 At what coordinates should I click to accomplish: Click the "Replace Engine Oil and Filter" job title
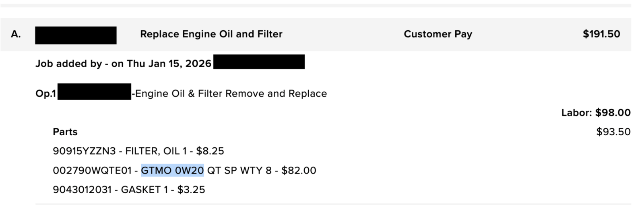[211, 34]
